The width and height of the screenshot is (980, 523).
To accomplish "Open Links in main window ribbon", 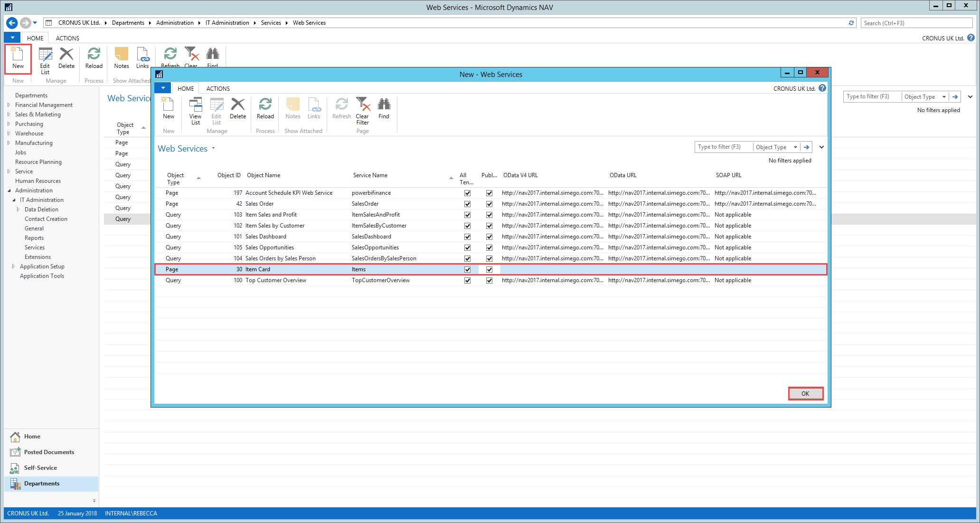I will (142, 58).
